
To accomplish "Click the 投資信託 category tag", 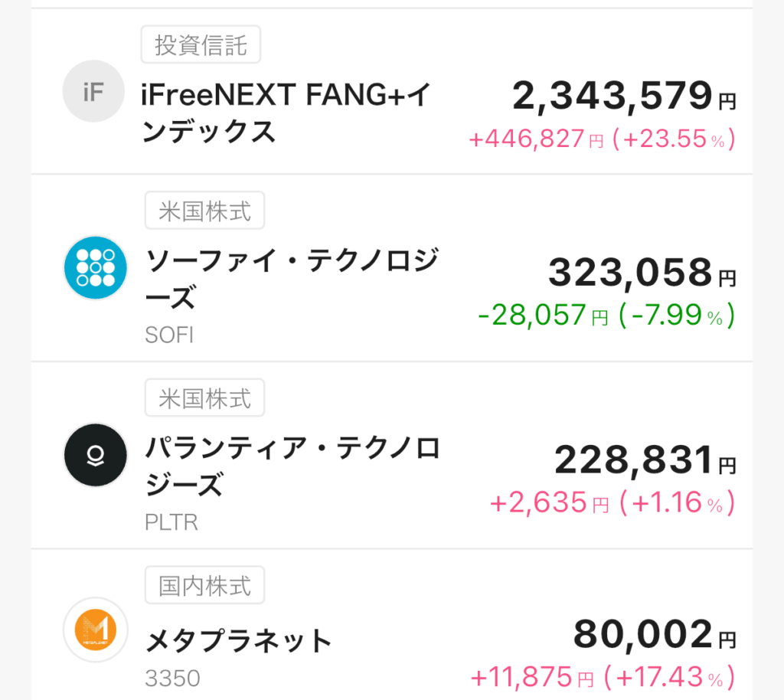I will pyautogui.click(x=201, y=45).
